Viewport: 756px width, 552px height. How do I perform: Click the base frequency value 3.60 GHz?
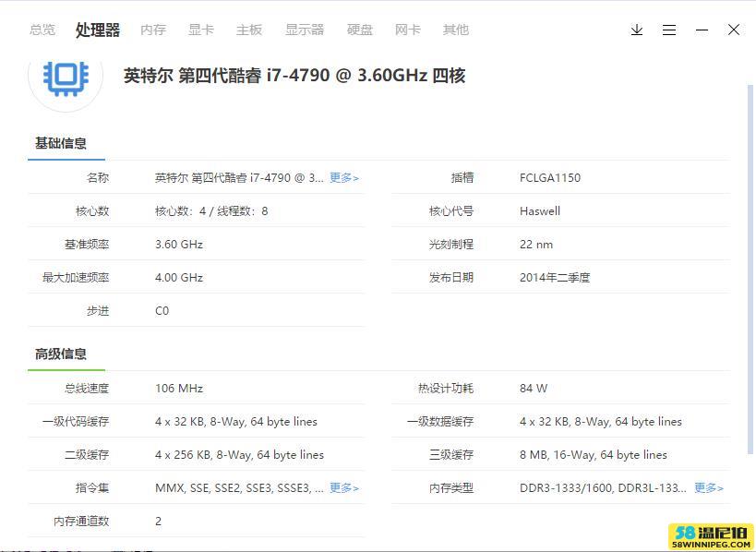click(x=179, y=245)
